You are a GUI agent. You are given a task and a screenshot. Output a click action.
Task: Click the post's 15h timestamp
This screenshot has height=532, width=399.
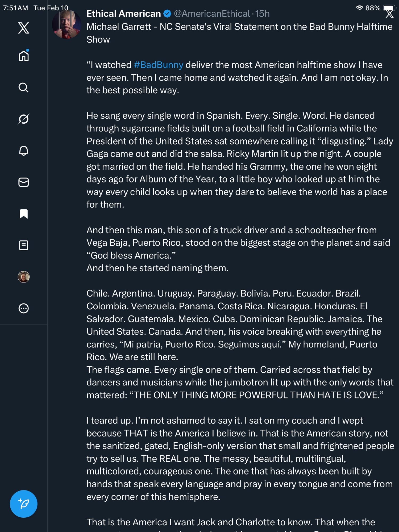(263, 14)
